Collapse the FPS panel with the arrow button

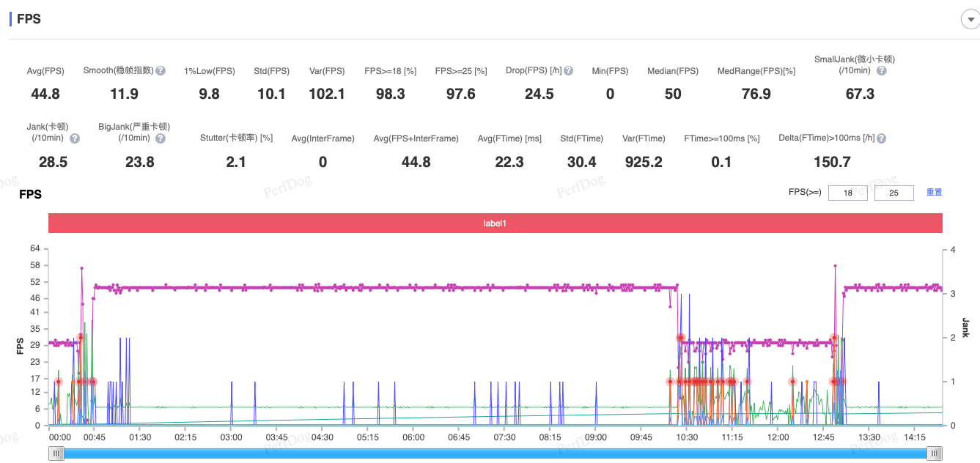point(970,20)
